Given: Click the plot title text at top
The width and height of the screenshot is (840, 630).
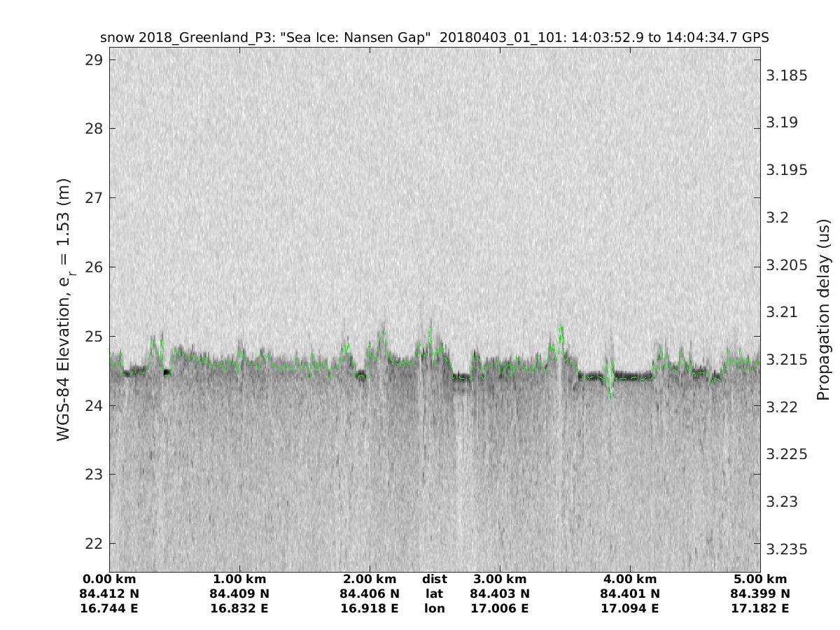Looking at the screenshot, I should pos(434,38).
